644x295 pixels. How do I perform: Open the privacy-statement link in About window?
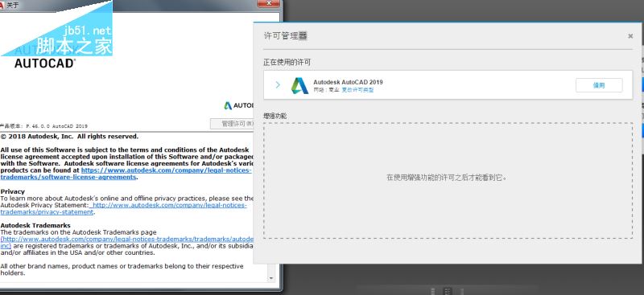pyautogui.click(x=124, y=208)
